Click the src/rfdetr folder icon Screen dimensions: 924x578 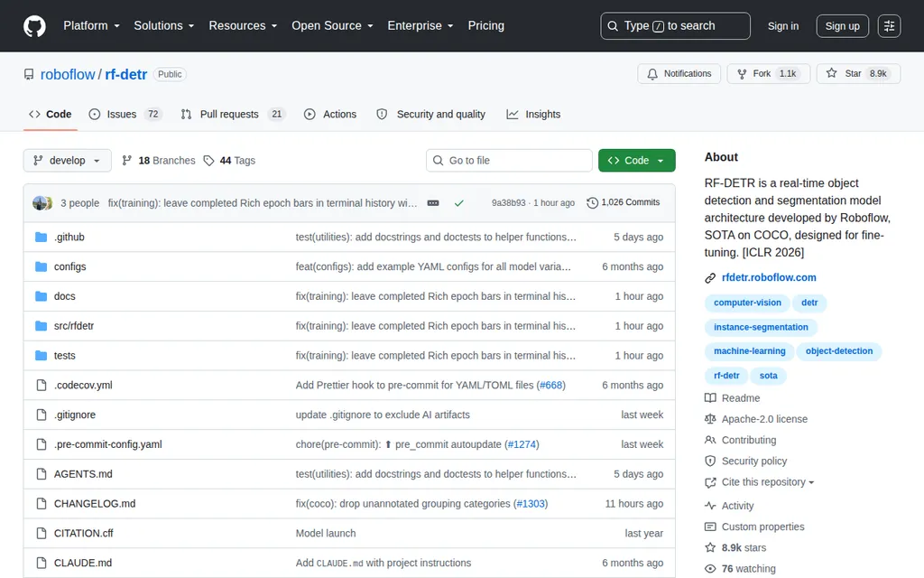41,325
